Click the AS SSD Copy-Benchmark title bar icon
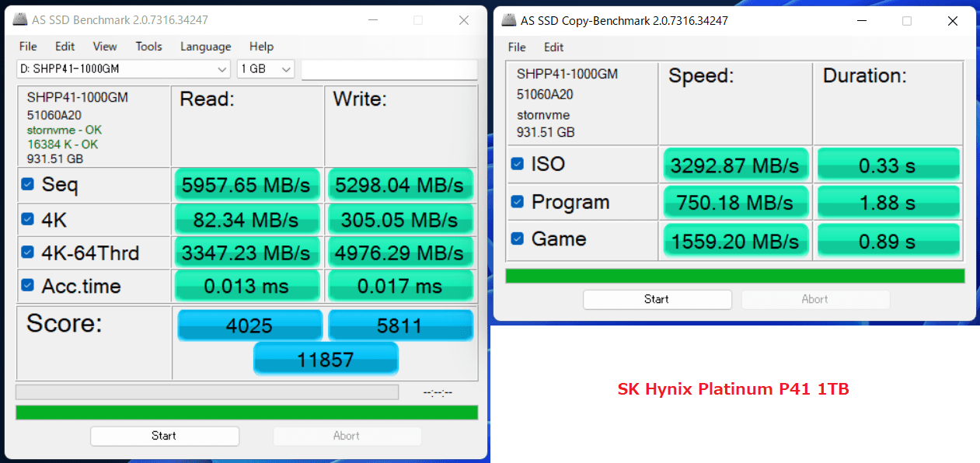 coord(509,21)
